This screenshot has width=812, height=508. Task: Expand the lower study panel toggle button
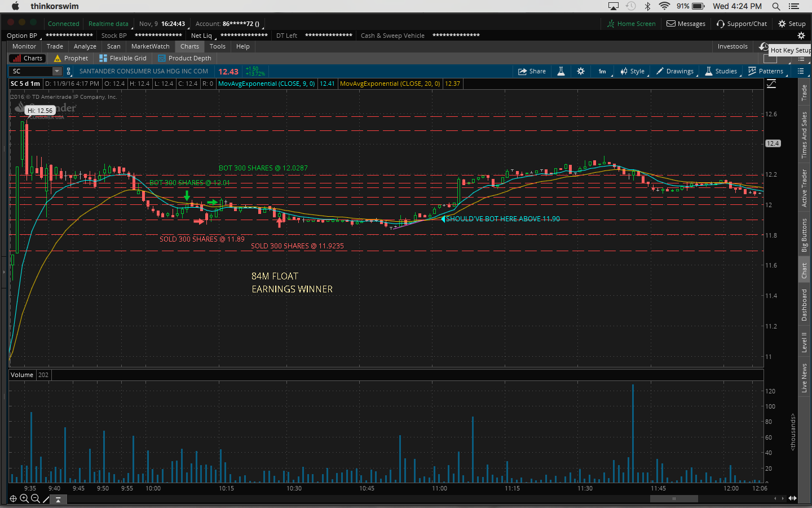58,500
